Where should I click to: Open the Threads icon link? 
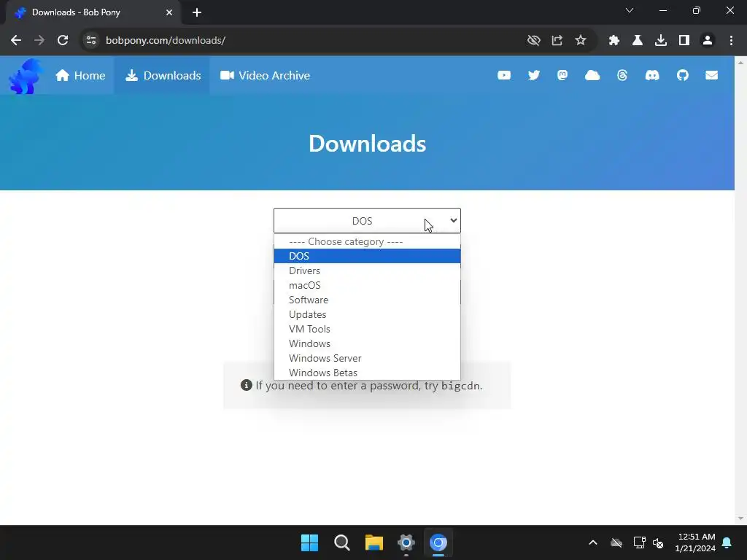622,75
